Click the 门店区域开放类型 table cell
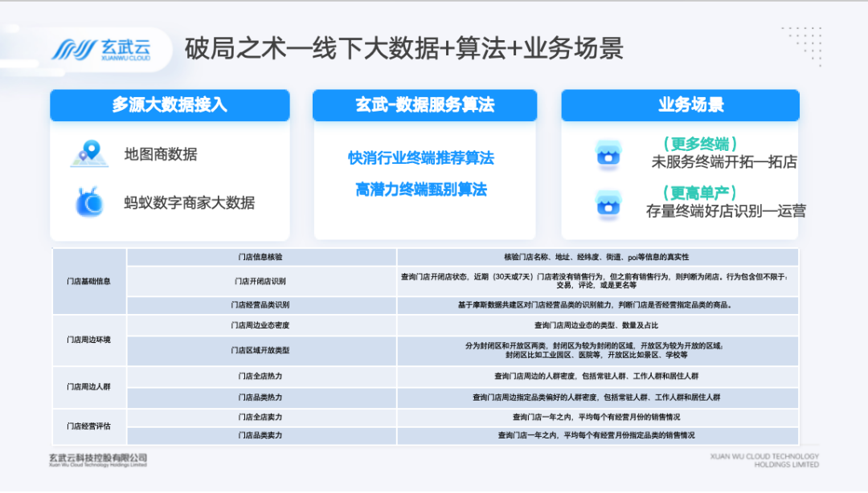868x493 pixels. [x=261, y=350]
